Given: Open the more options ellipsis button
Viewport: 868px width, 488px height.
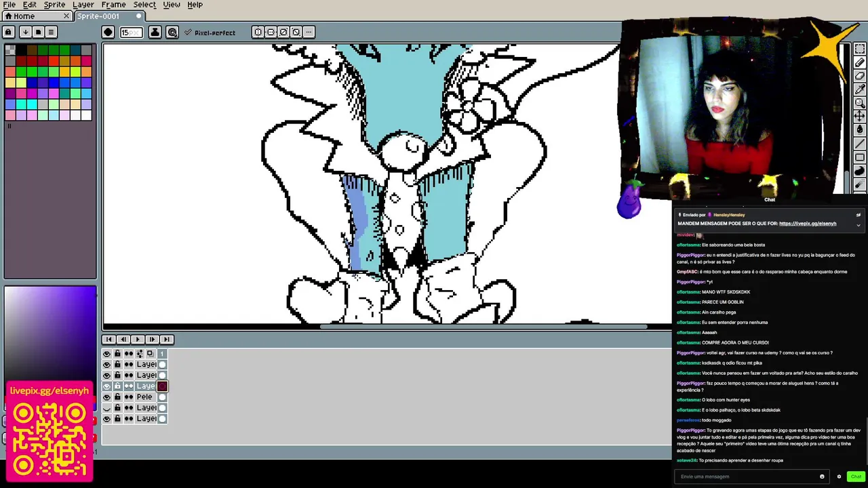Looking at the screenshot, I should [309, 32].
